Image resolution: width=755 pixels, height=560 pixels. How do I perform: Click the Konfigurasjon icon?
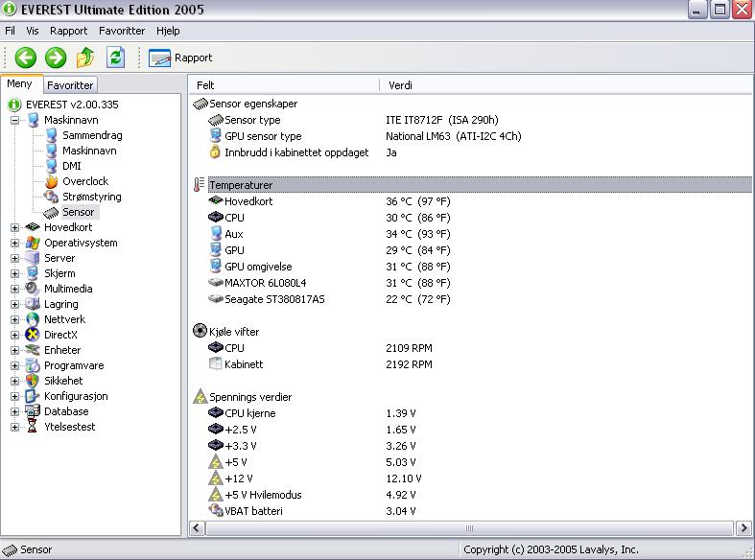click(x=33, y=396)
